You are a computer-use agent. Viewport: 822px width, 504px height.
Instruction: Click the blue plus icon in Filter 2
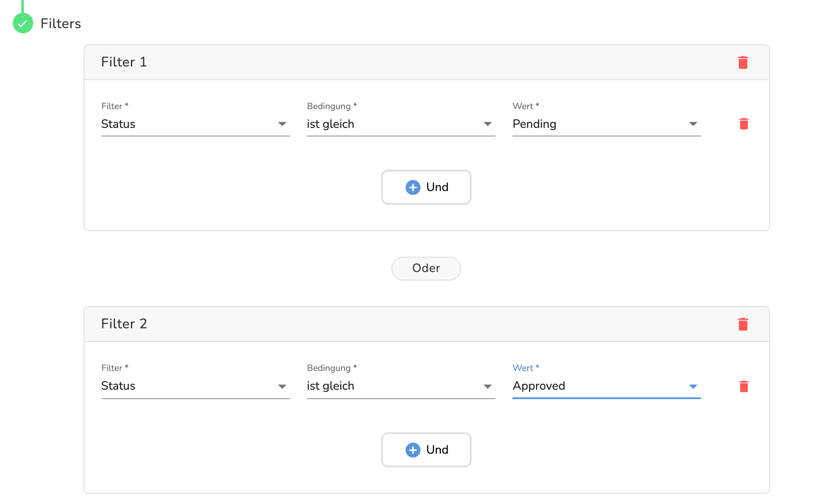click(412, 450)
